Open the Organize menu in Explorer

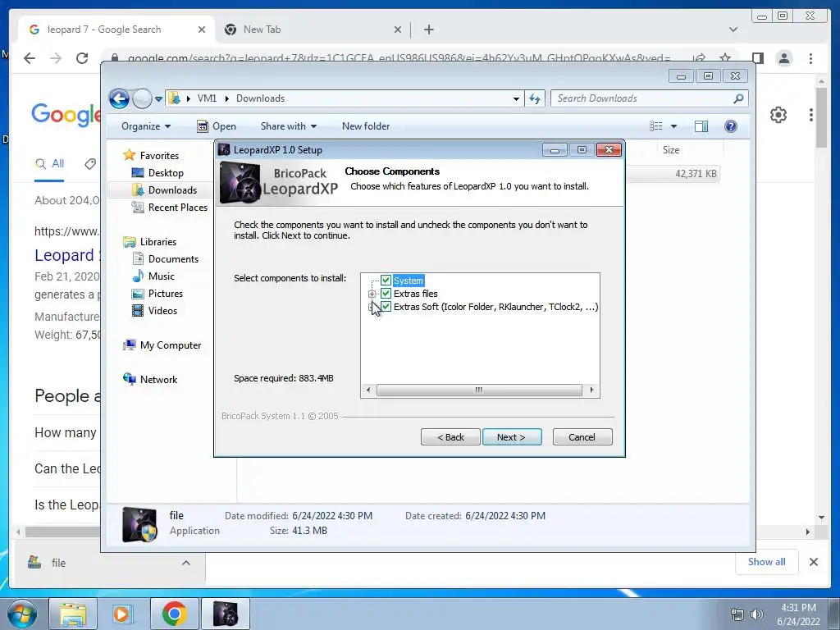tap(146, 126)
